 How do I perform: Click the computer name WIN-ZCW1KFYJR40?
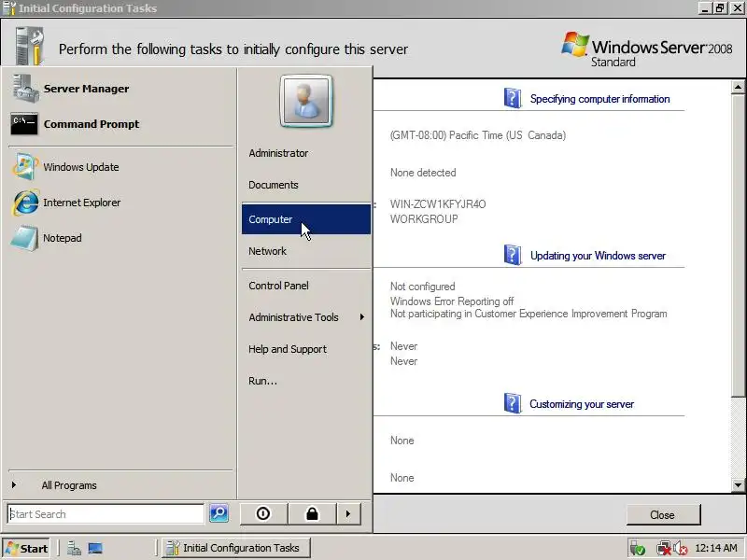click(438, 204)
